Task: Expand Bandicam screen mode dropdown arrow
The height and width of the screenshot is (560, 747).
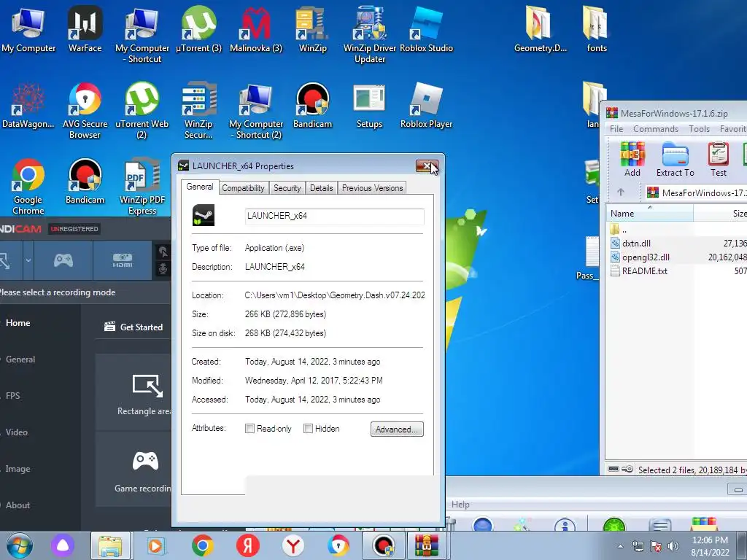Action: click(28, 260)
